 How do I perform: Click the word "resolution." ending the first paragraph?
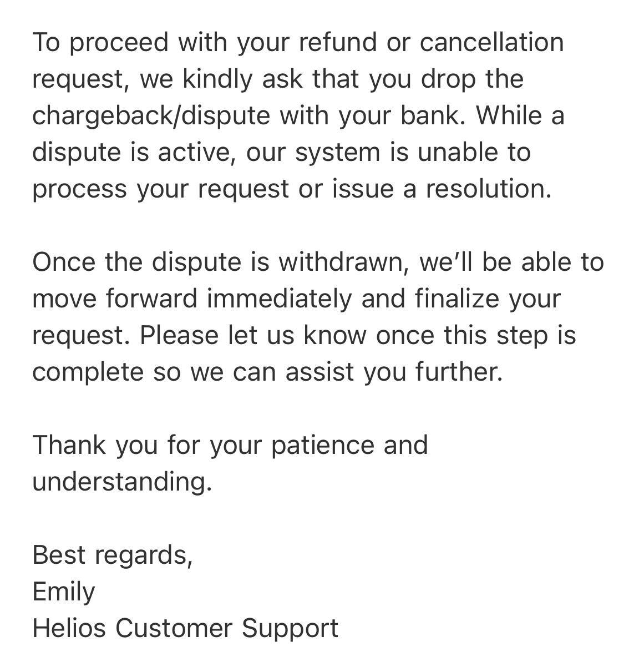point(489,189)
